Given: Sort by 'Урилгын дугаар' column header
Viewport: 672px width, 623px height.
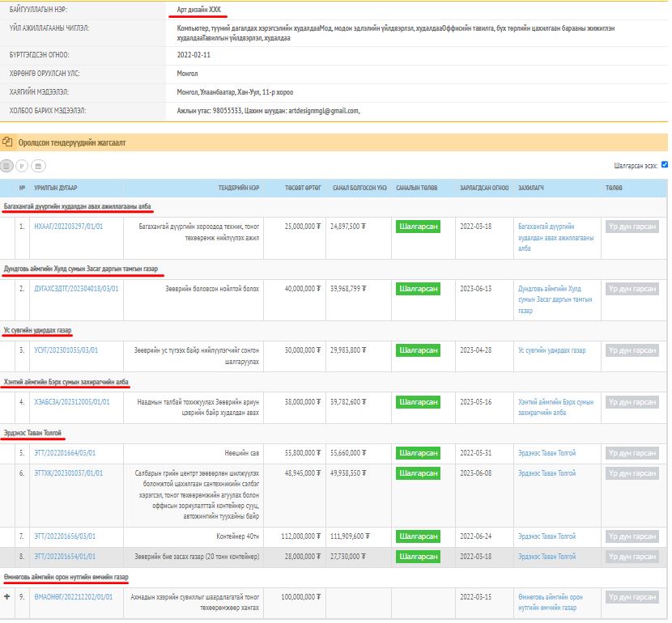Looking at the screenshot, I should 56,188.
